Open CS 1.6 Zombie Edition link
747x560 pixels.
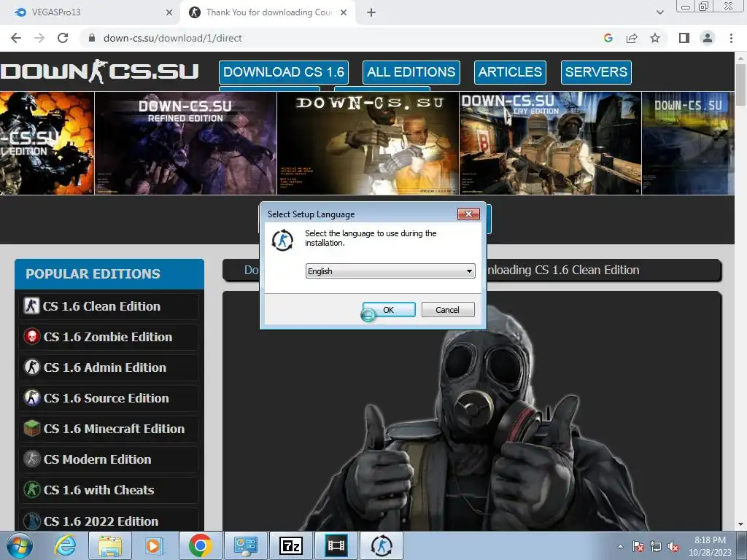109,337
